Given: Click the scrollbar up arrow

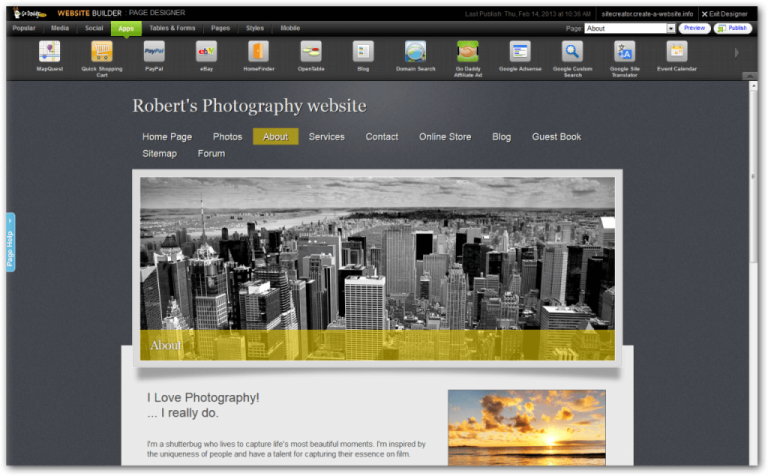Looking at the screenshot, I should pyautogui.click(x=753, y=86).
